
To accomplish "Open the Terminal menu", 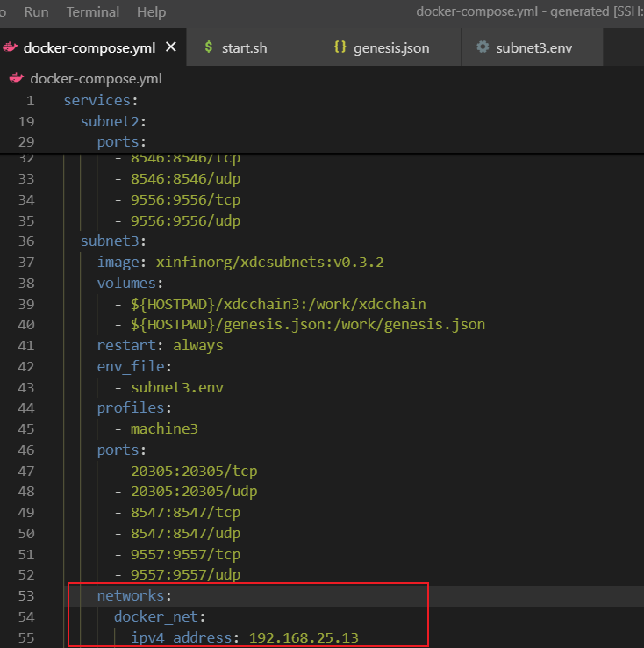I will 93,12.
